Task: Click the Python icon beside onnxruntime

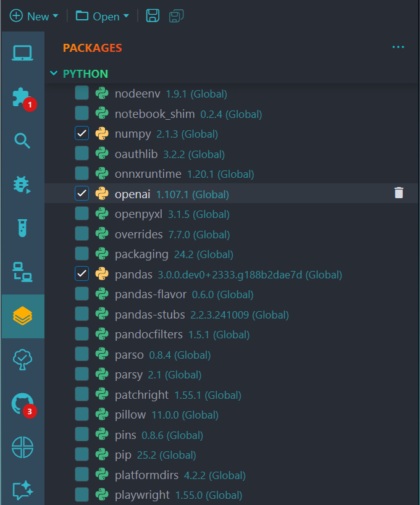Action: pyautogui.click(x=102, y=173)
